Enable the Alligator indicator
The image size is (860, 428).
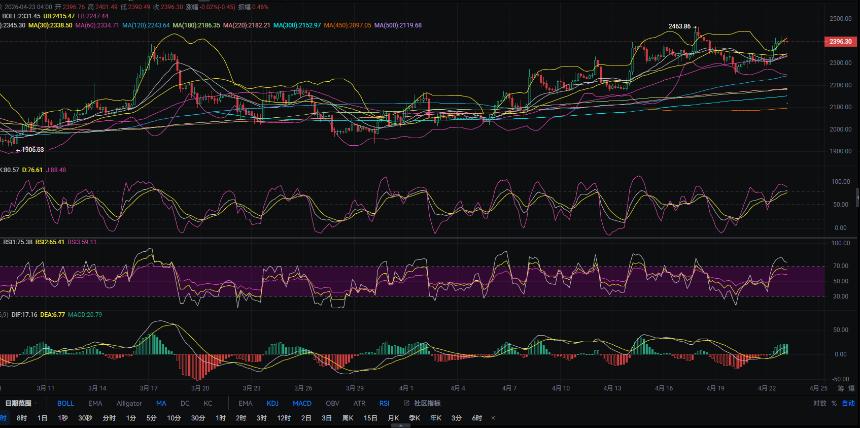pyautogui.click(x=129, y=403)
